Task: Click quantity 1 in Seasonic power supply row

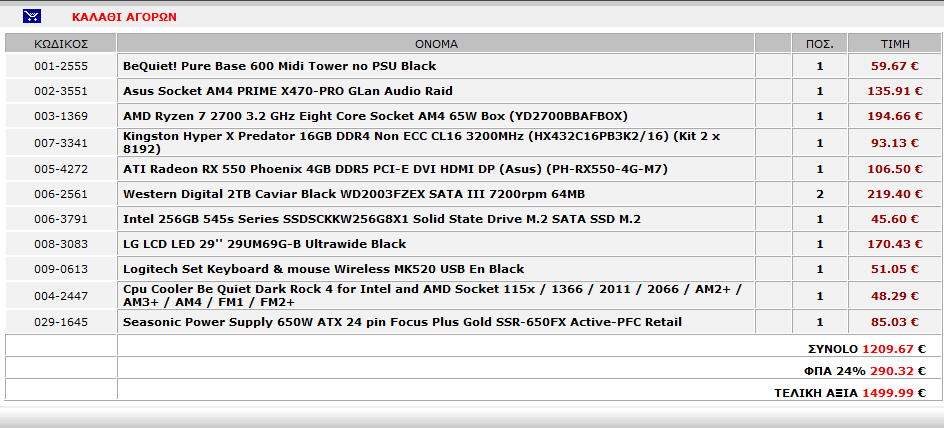Action: pos(820,323)
